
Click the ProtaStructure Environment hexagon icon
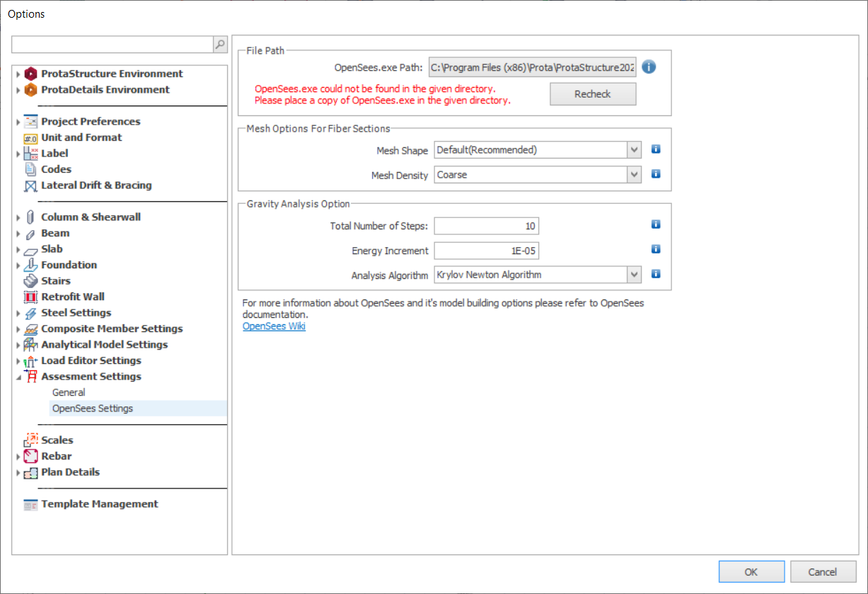tap(30, 73)
